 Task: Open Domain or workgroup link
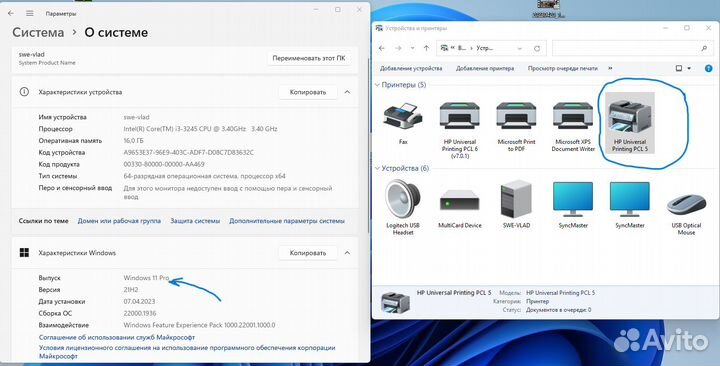click(119, 221)
